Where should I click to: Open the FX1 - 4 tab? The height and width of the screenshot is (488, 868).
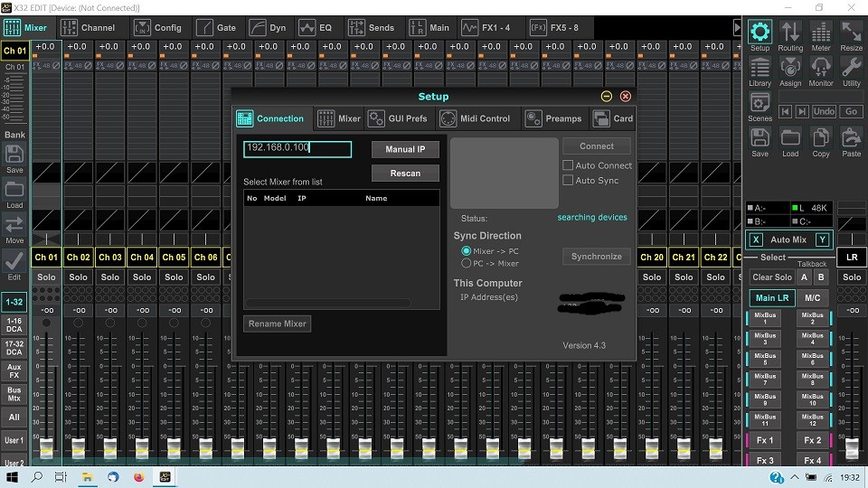[x=486, y=28]
